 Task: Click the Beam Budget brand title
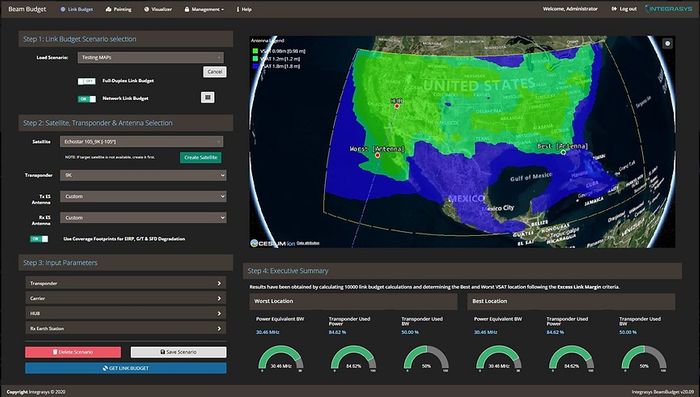[27, 9]
